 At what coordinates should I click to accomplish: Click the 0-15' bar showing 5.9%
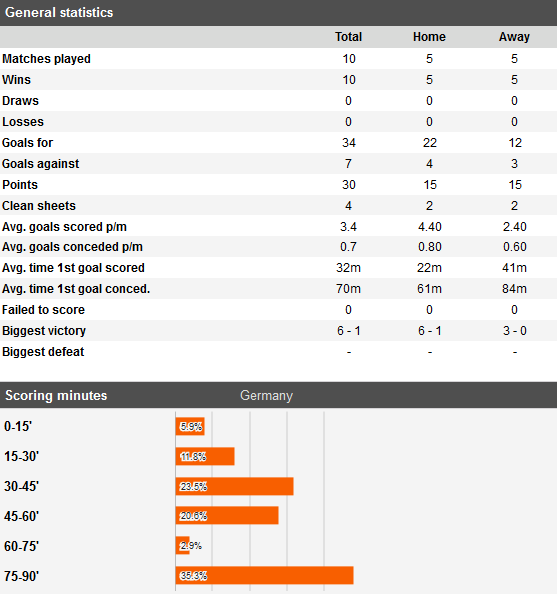coord(190,427)
